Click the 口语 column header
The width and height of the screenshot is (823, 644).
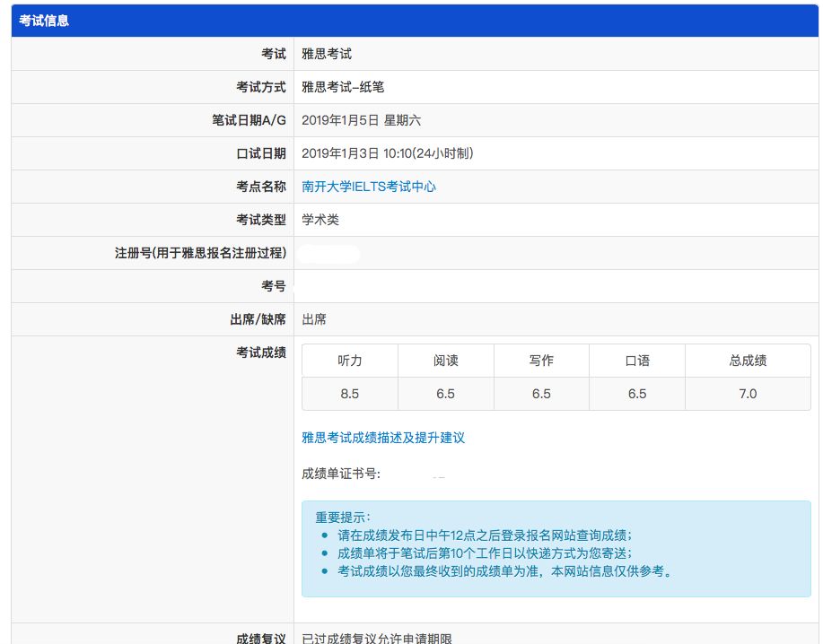[x=637, y=361]
